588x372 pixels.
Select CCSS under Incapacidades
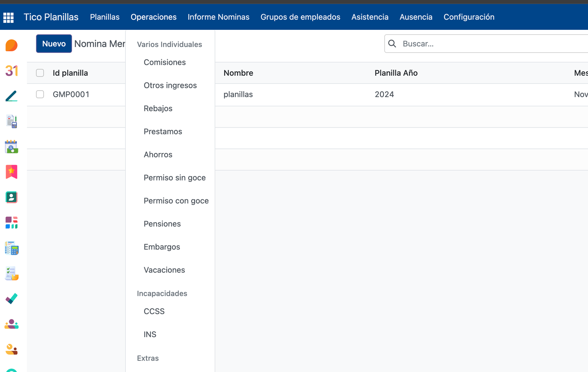(154, 311)
